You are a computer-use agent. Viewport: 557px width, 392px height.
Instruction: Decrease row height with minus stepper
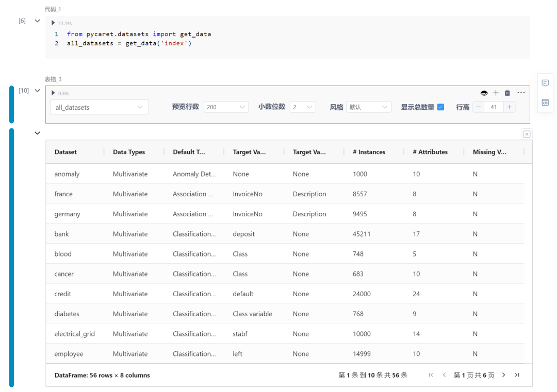pos(479,107)
